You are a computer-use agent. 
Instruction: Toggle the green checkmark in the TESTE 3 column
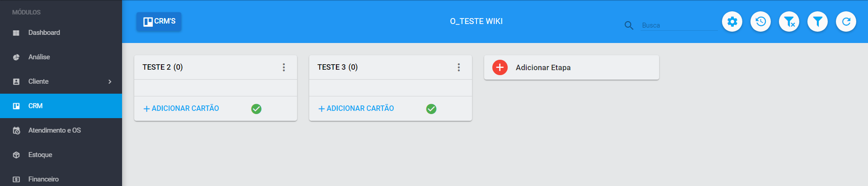pyautogui.click(x=431, y=109)
